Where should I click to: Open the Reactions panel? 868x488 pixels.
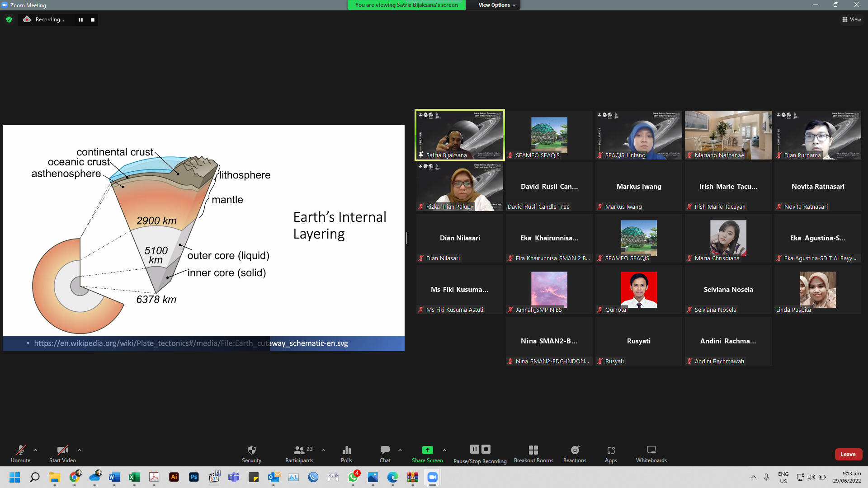point(575,453)
